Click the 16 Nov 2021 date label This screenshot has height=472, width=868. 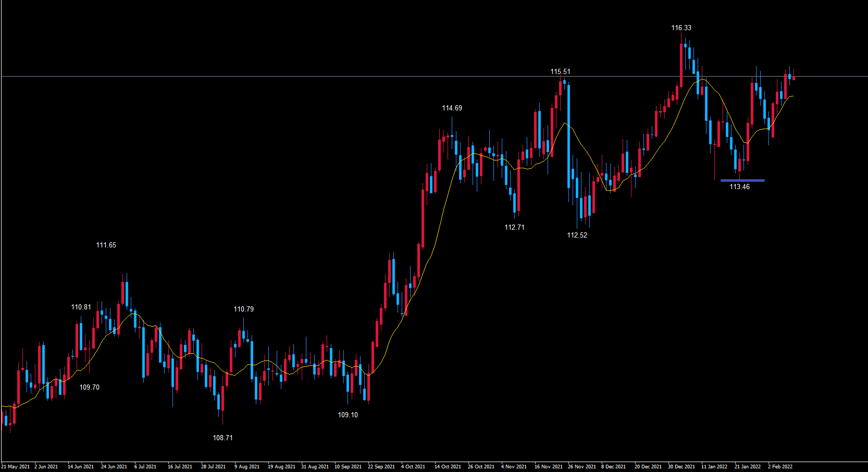pos(549,467)
